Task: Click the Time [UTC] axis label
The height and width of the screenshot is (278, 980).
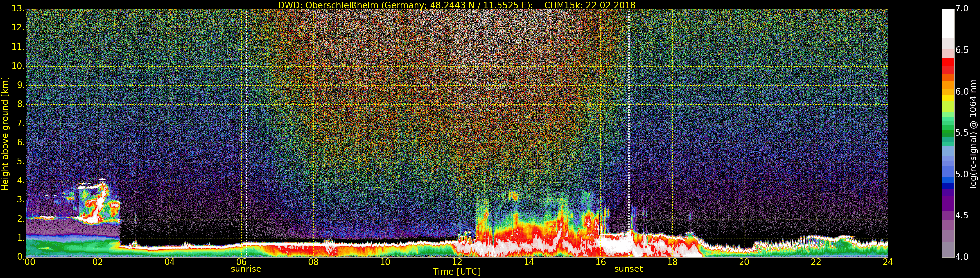Action: coord(457,272)
